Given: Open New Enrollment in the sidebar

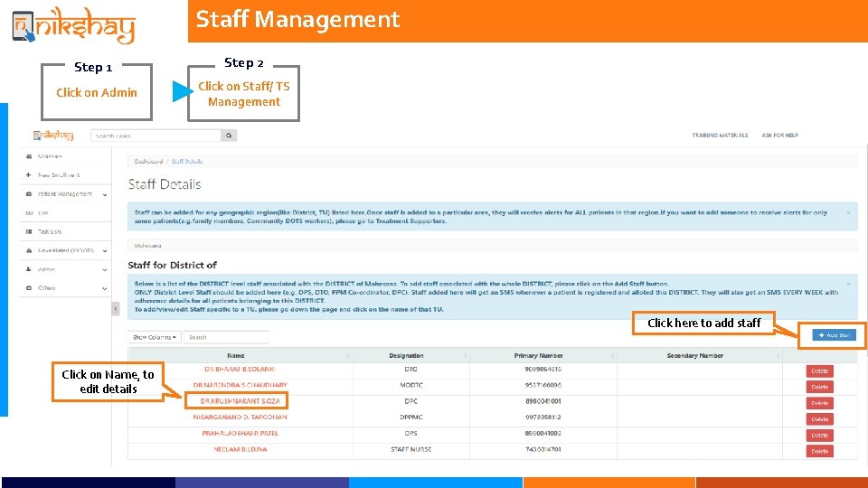Looking at the screenshot, I should point(59,175).
